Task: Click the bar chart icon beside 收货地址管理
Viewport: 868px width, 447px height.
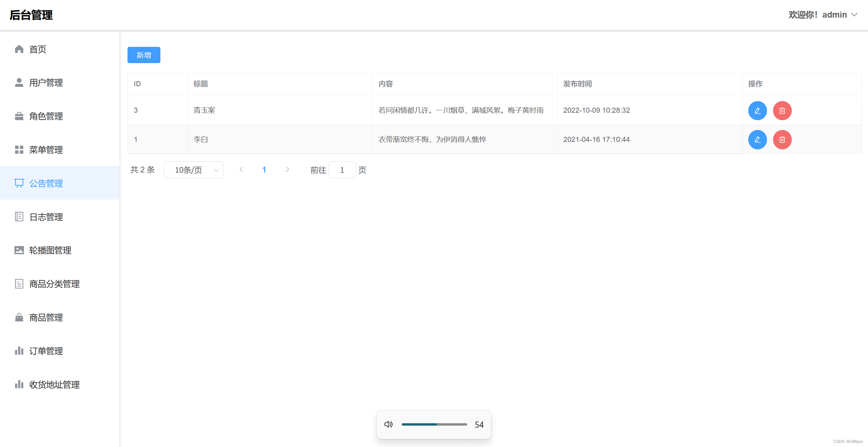Action: pyautogui.click(x=19, y=384)
